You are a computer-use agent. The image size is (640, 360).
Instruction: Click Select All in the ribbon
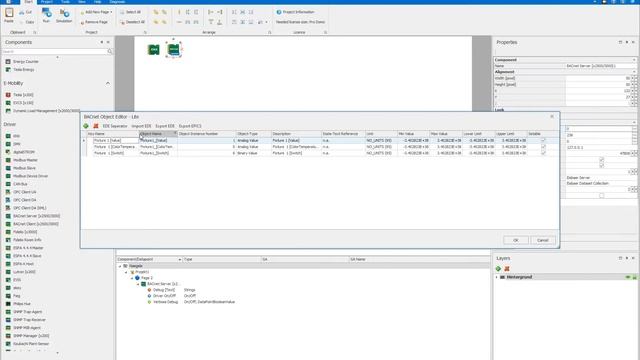click(131, 12)
